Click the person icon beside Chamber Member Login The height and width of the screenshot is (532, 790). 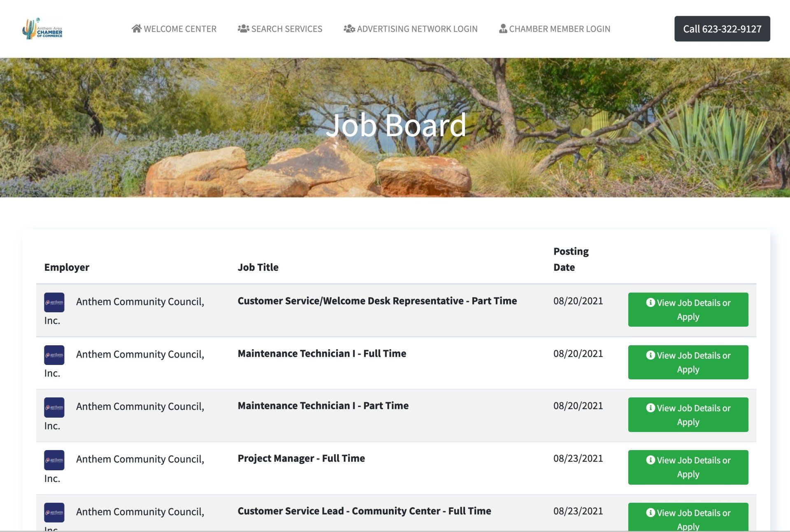tap(503, 29)
